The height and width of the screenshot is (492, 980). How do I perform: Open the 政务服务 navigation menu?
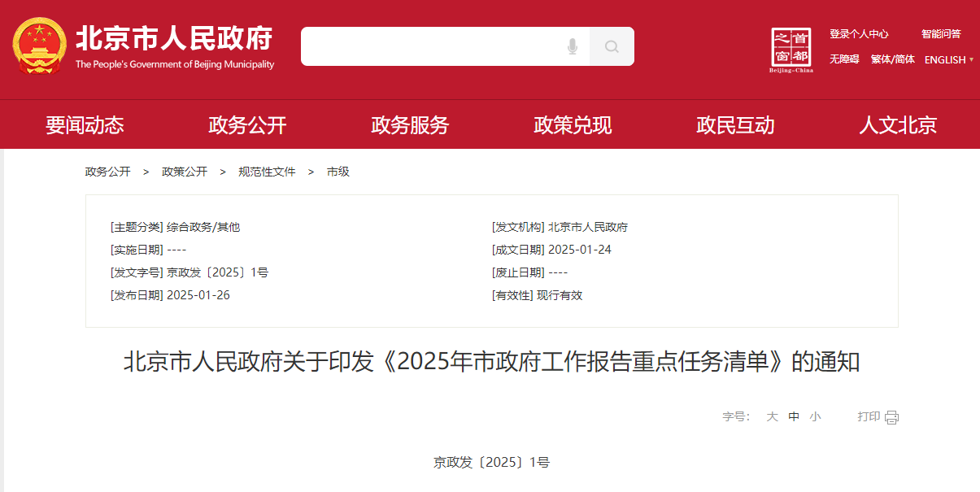tap(410, 125)
